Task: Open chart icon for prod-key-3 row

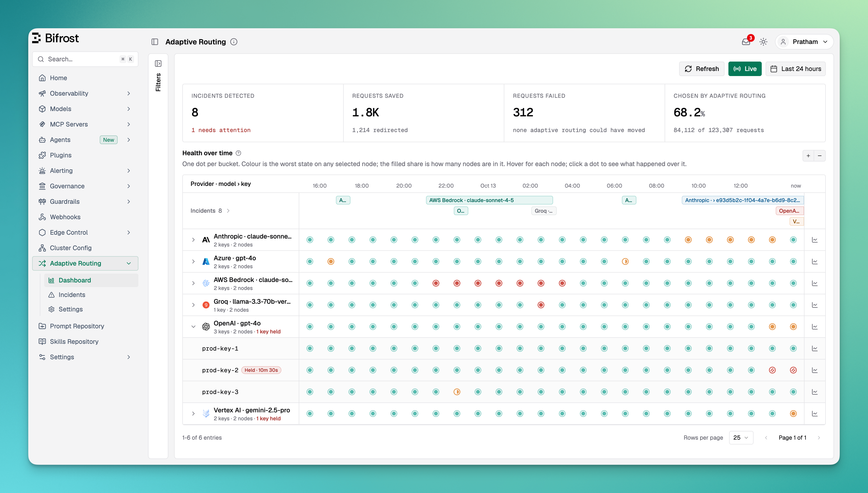Action: (815, 392)
